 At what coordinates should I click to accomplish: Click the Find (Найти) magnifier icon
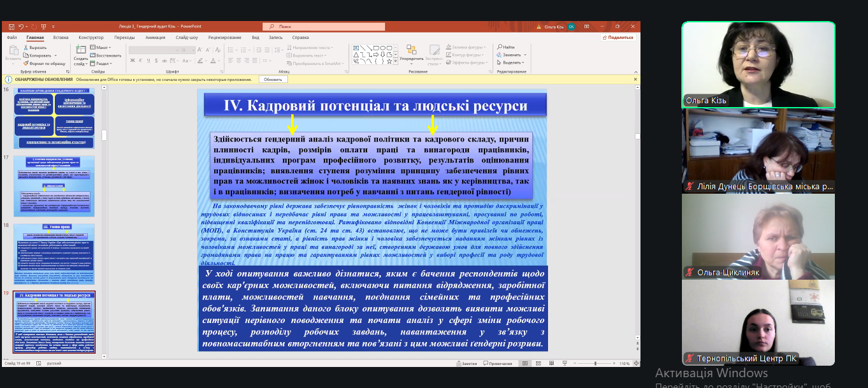[x=500, y=48]
